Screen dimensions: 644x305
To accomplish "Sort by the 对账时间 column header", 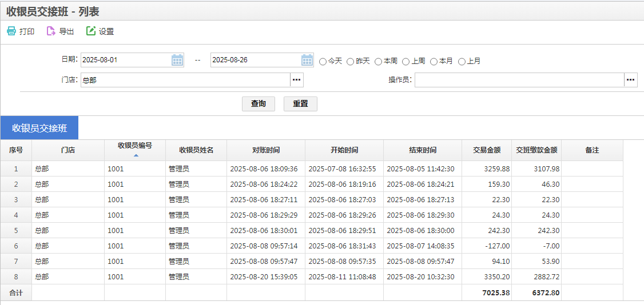I will (266, 150).
